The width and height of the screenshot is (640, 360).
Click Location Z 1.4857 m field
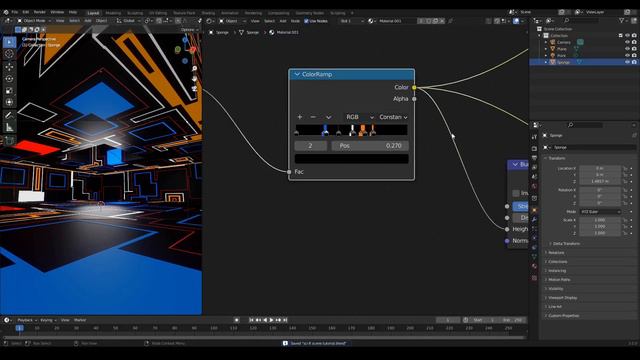600,181
